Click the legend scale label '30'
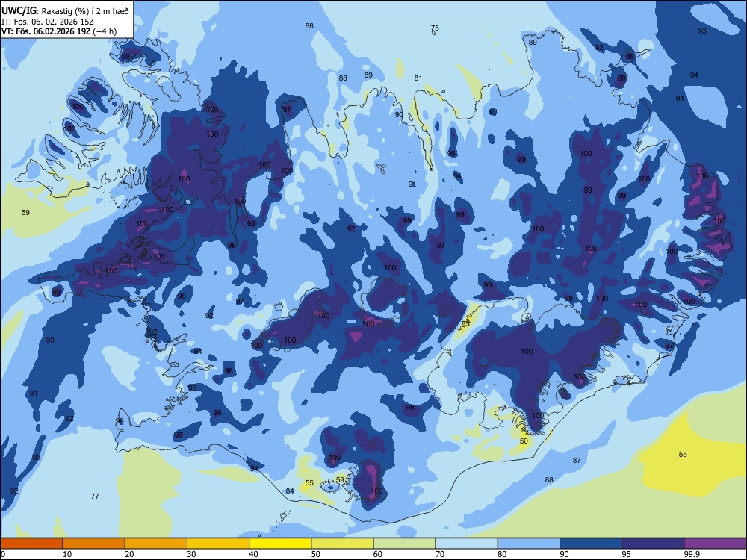Image resolution: width=747 pixels, height=560 pixels. [x=191, y=554]
